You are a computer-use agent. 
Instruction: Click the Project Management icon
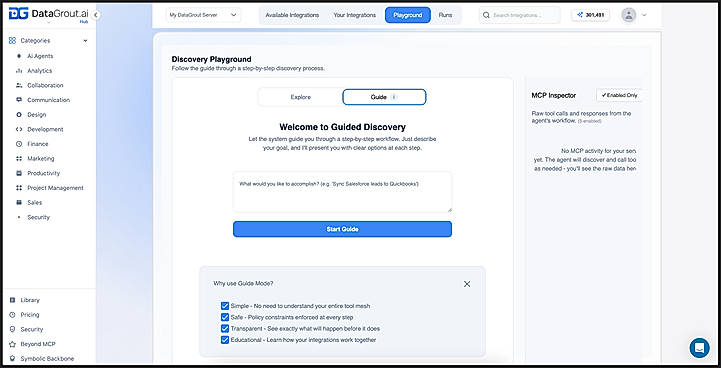point(19,188)
